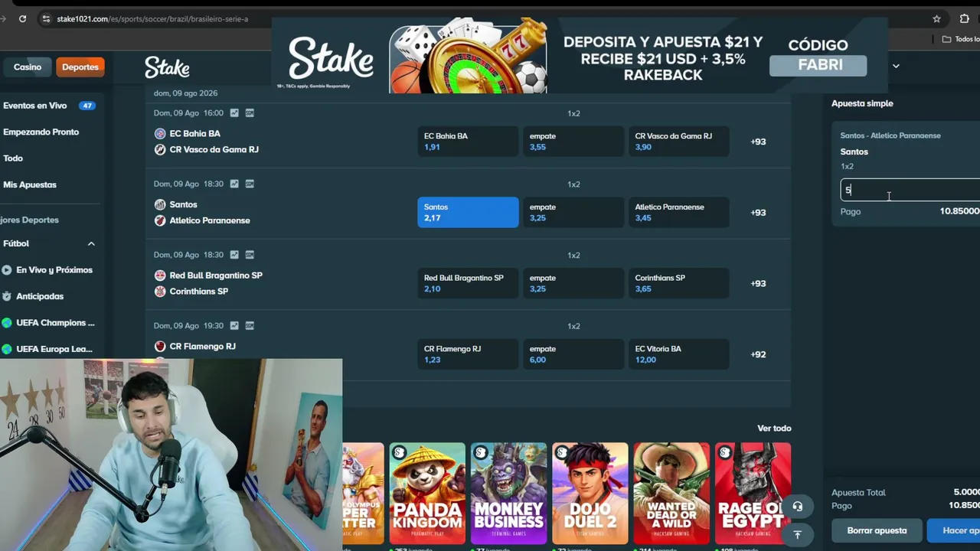Image resolution: width=980 pixels, height=551 pixels.
Task: Click the SGM icon in the Santos match row
Action: [250, 184]
